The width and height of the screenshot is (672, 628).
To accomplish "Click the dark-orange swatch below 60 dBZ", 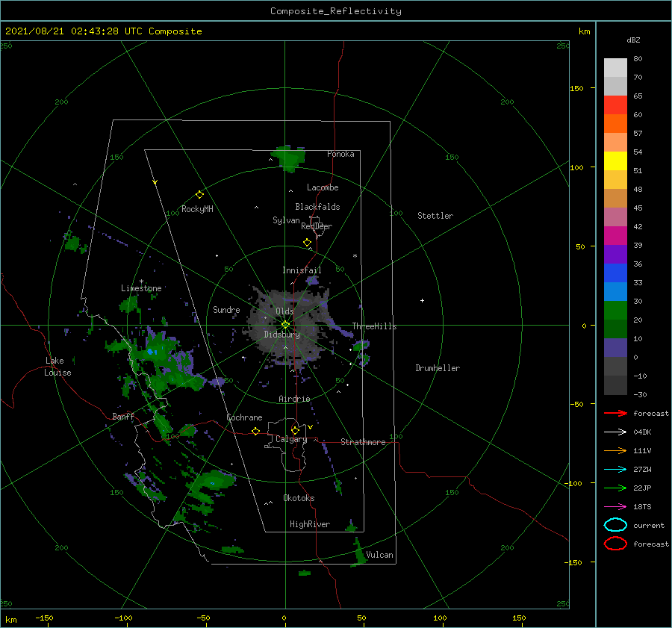I will coord(615,123).
